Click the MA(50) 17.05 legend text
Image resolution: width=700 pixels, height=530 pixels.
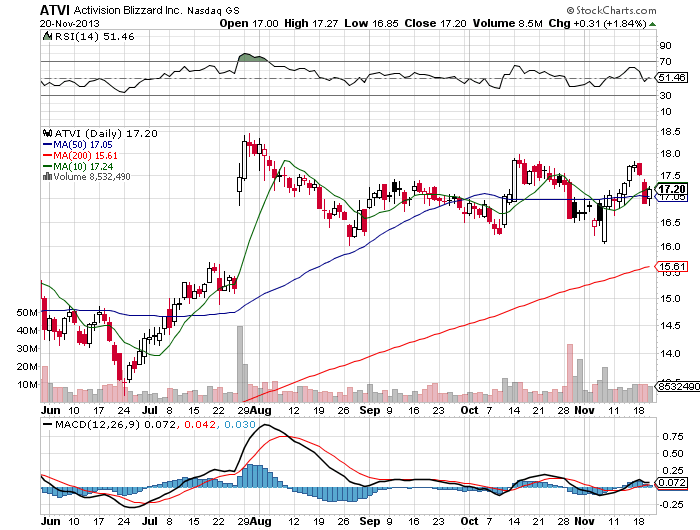pos(83,145)
